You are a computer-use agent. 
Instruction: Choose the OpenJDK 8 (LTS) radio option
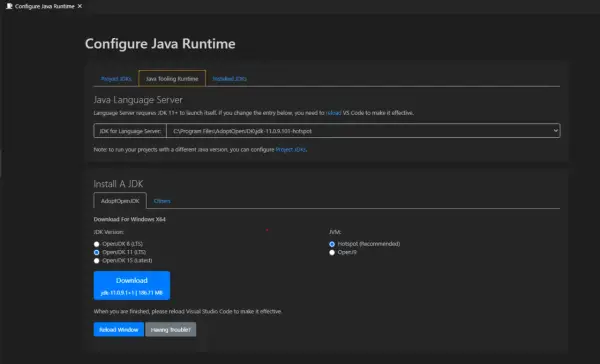pos(96,244)
